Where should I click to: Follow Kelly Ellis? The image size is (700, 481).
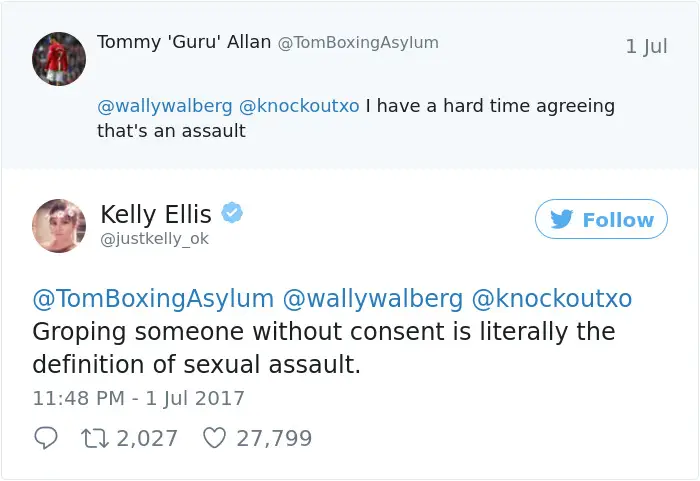coord(601,219)
